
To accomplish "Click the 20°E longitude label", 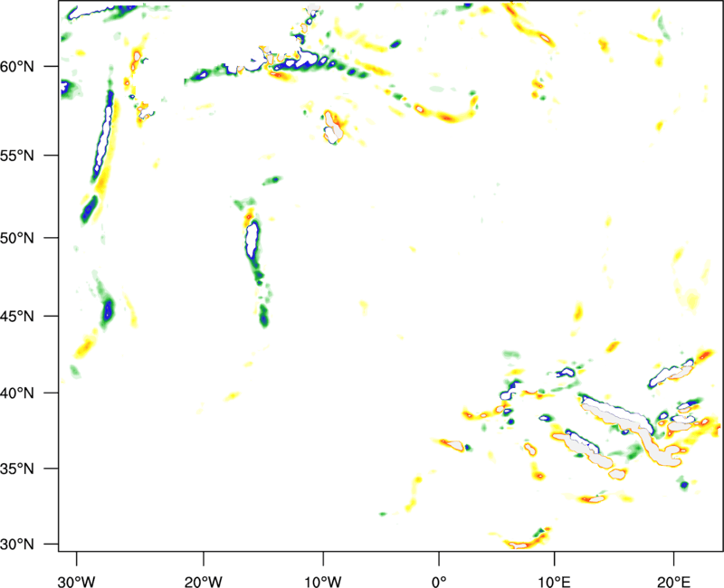I will pyautogui.click(x=673, y=582).
